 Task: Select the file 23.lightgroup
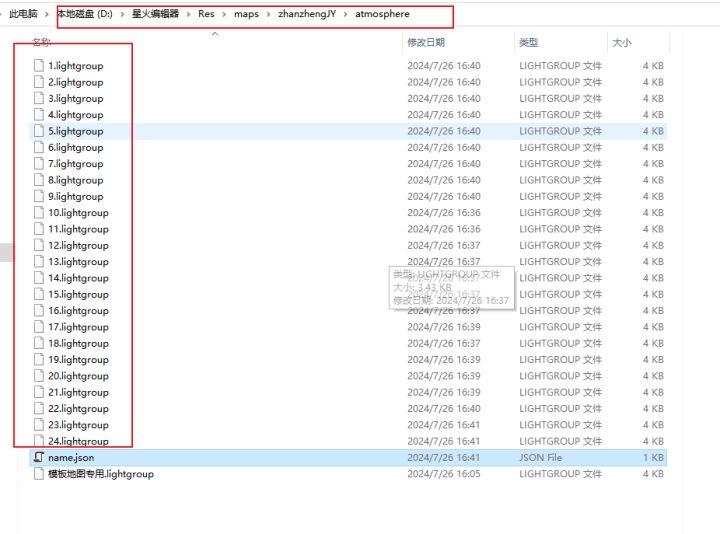[79, 425]
